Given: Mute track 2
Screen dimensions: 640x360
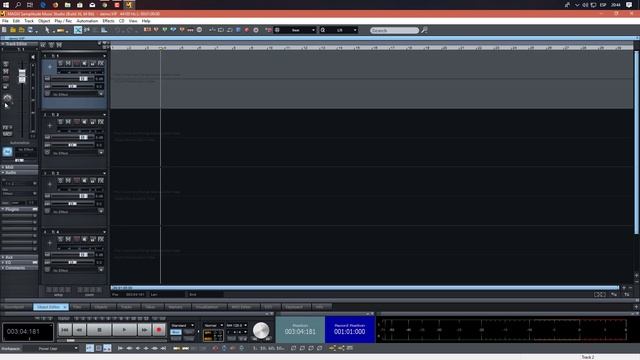Looking at the screenshot, I should 68,122.
